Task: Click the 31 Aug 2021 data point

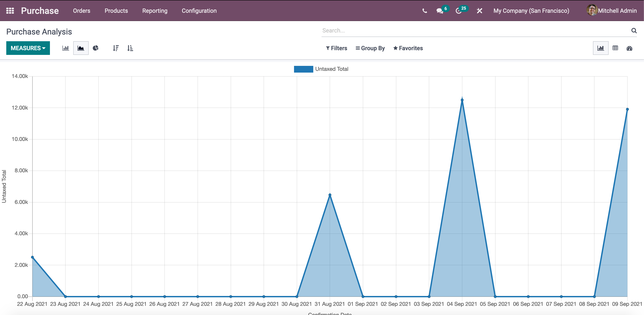Action: pyautogui.click(x=330, y=195)
